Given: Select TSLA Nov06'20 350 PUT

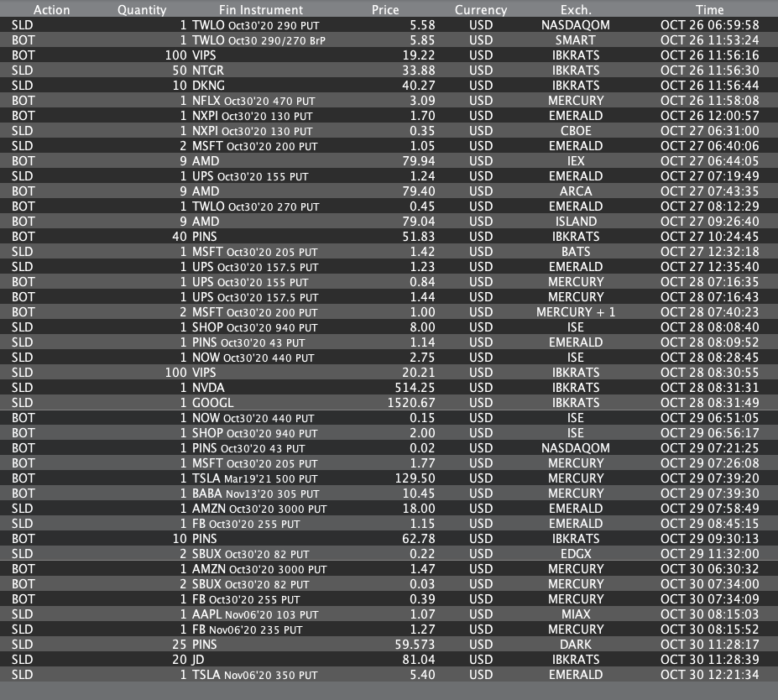Looking at the screenshot, I should pos(254,675).
